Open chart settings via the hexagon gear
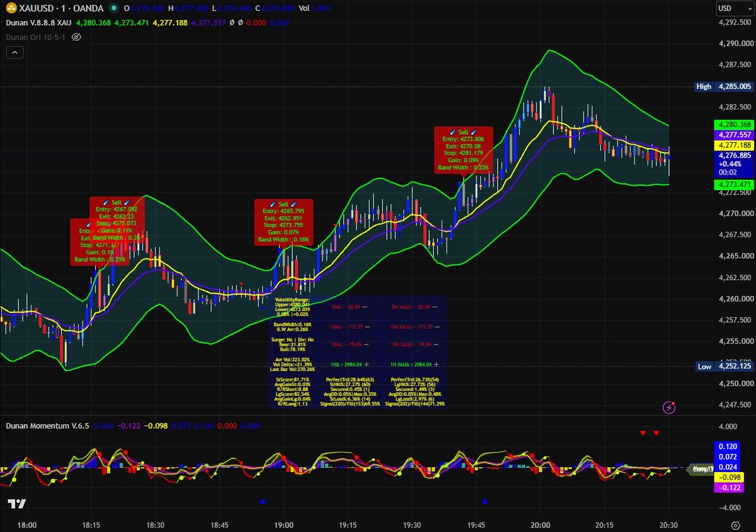 point(735,524)
